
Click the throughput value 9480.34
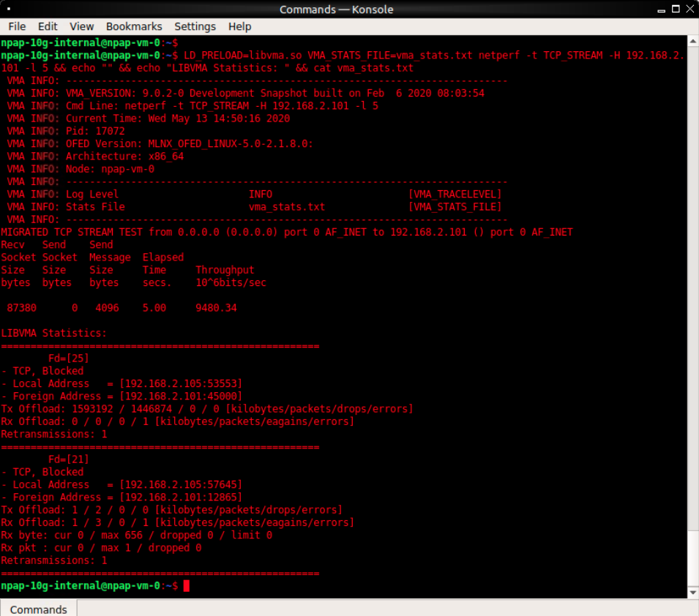pyautogui.click(x=216, y=308)
